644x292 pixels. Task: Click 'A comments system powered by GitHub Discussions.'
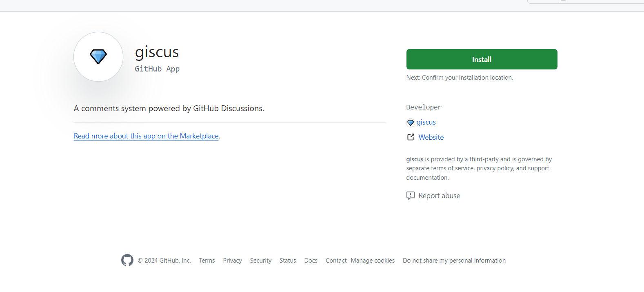[x=169, y=108]
